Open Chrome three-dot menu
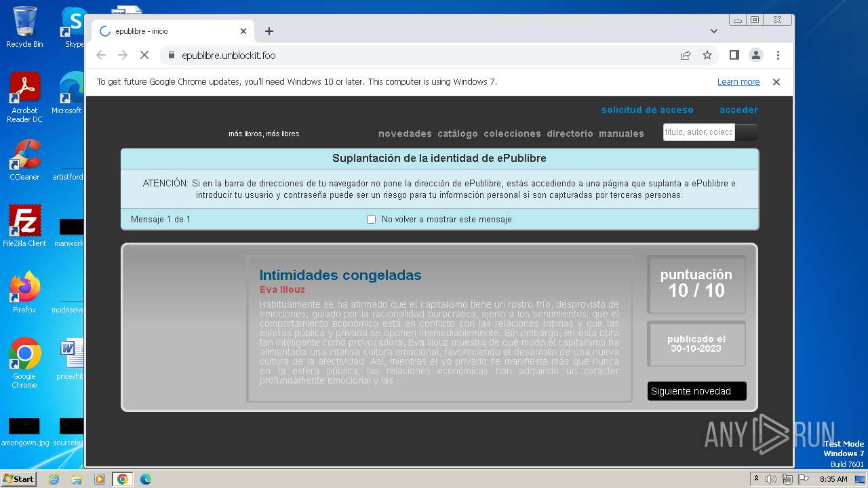The image size is (868, 488). click(x=778, y=55)
